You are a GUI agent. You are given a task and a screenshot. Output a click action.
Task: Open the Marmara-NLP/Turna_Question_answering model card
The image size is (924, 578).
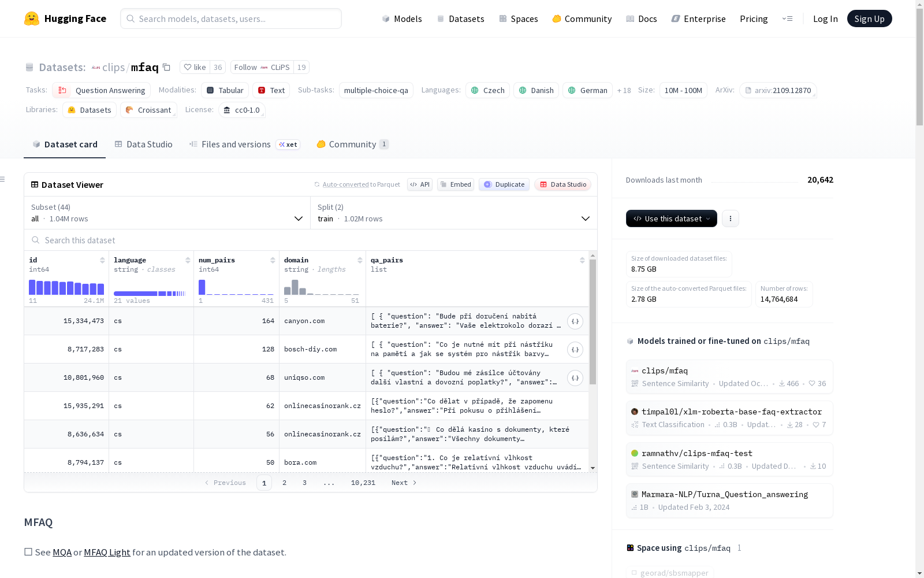coord(729,501)
